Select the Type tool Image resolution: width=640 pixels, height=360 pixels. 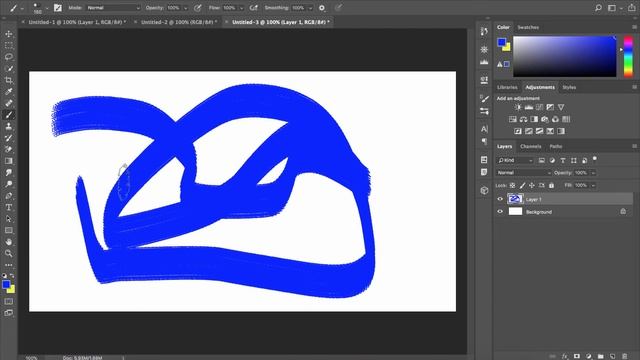pyautogui.click(x=9, y=207)
